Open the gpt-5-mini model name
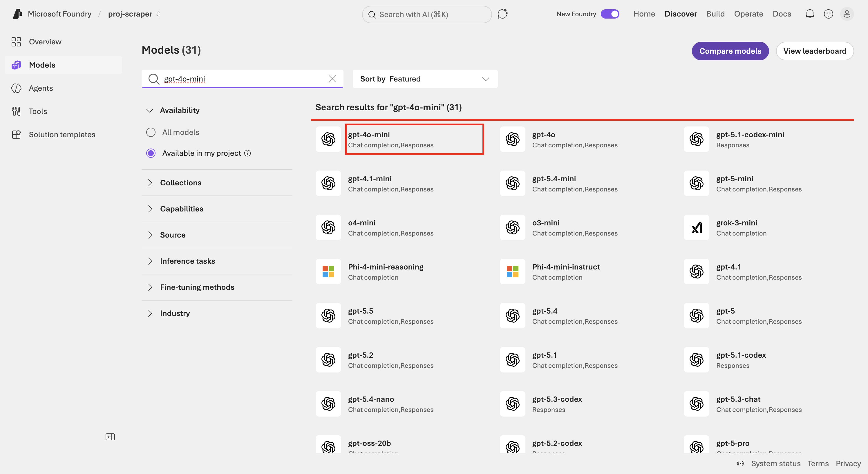This screenshot has width=868, height=474. point(735,179)
